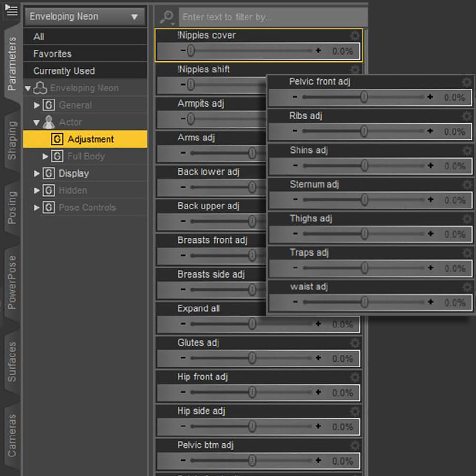476x476 pixels.
Task: Click the search magnifier filter icon
Action: [x=167, y=18]
